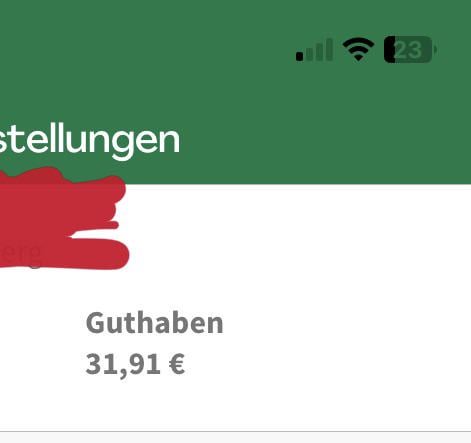Tap the Wi-Fi status icon
This screenshot has width=471, height=443.
click(358, 49)
